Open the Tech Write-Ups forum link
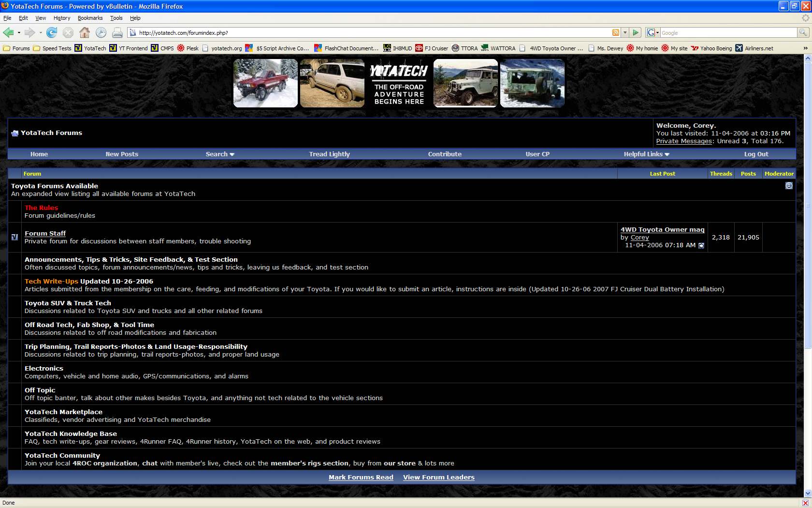 click(x=51, y=281)
